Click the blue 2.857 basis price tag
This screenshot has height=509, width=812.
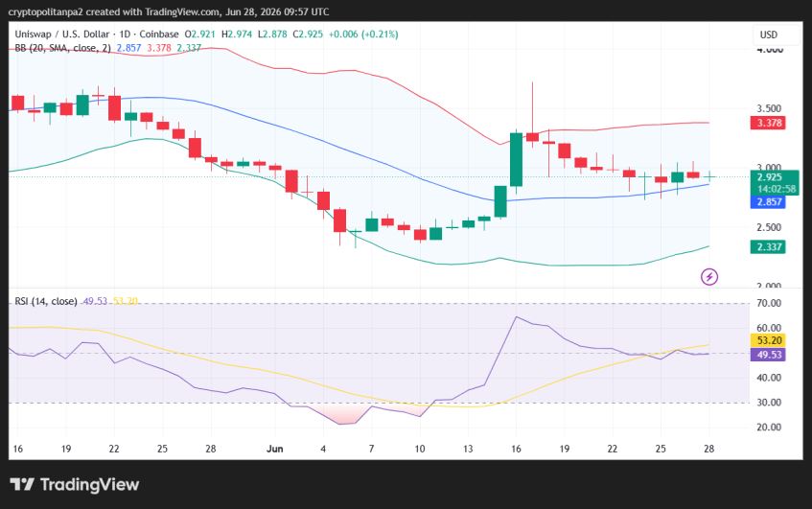pyautogui.click(x=769, y=202)
